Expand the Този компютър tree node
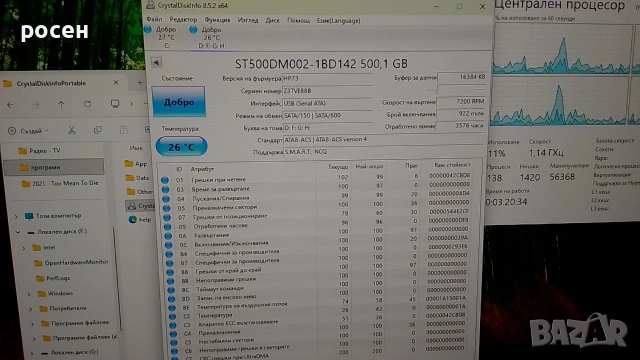 click(16, 216)
